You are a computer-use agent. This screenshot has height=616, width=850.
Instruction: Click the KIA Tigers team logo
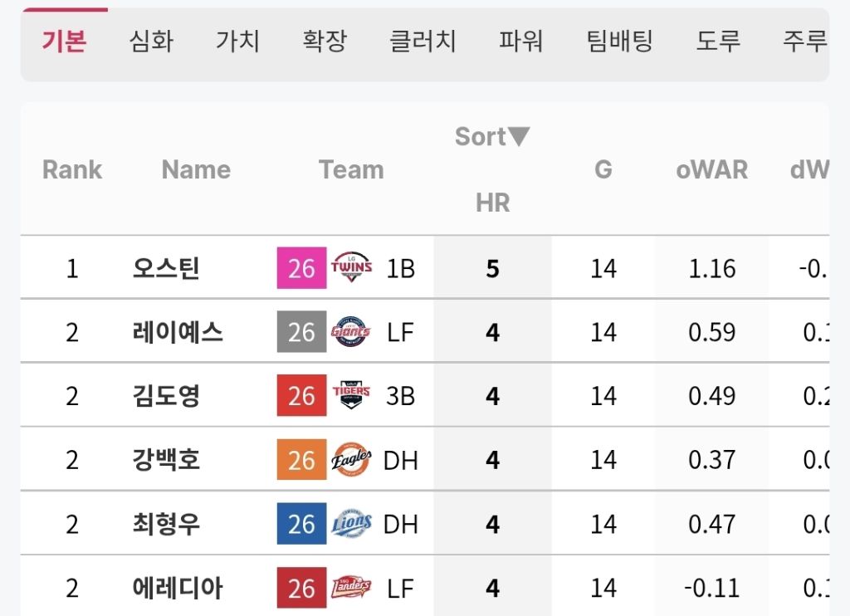[x=351, y=395]
